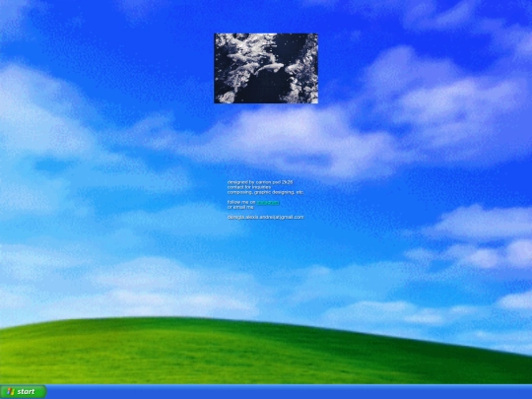The height and width of the screenshot is (399, 532).
Task: Click the black-and-white photo thumbnail
Action: [266, 68]
